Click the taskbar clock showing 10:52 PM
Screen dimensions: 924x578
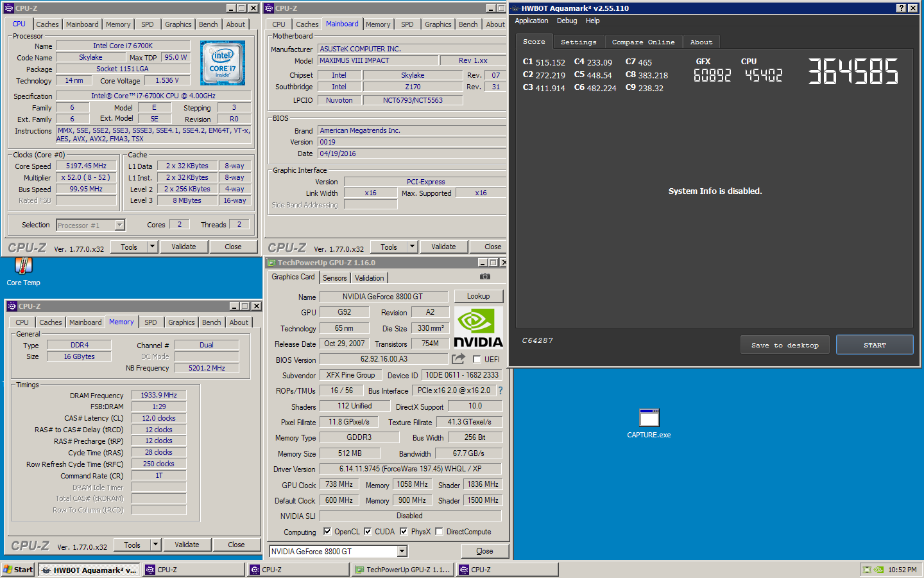click(x=902, y=570)
